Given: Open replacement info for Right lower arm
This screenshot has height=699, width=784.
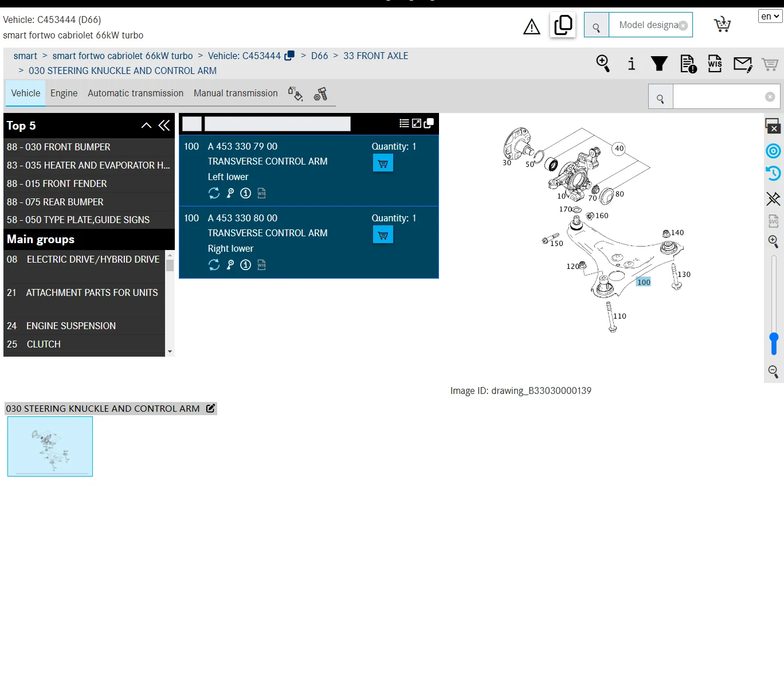Looking at the screenshot, I should coord(214,265).
